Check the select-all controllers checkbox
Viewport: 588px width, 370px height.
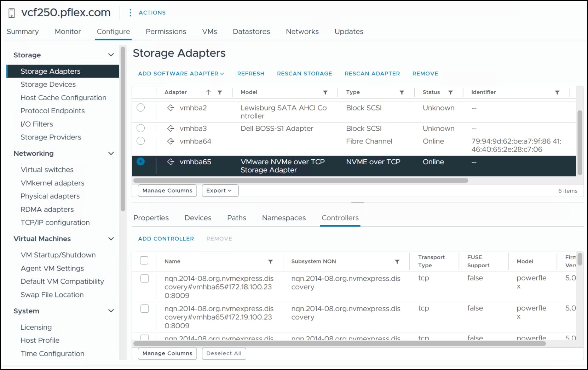point(144,261)
